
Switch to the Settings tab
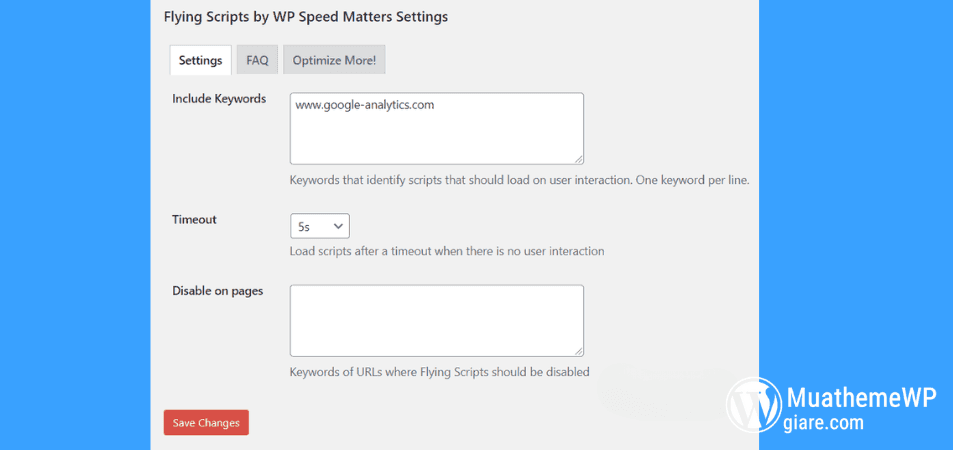pos(200,60)
